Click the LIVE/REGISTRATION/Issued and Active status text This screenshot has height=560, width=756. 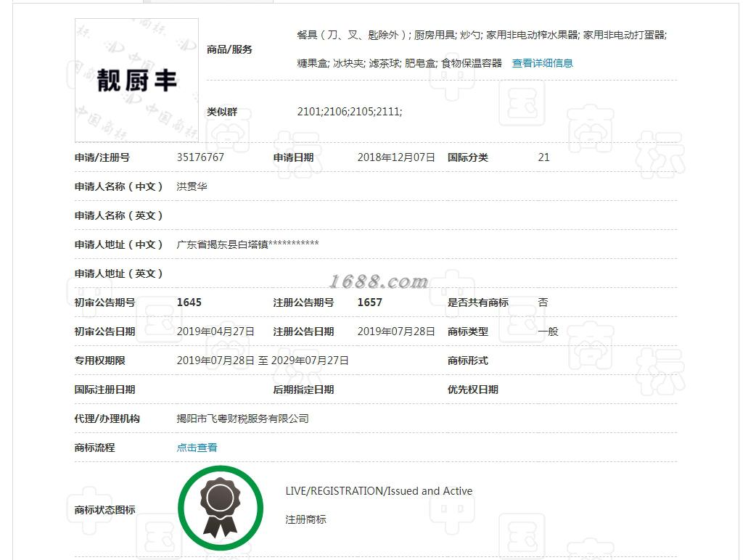click(379, 491)
